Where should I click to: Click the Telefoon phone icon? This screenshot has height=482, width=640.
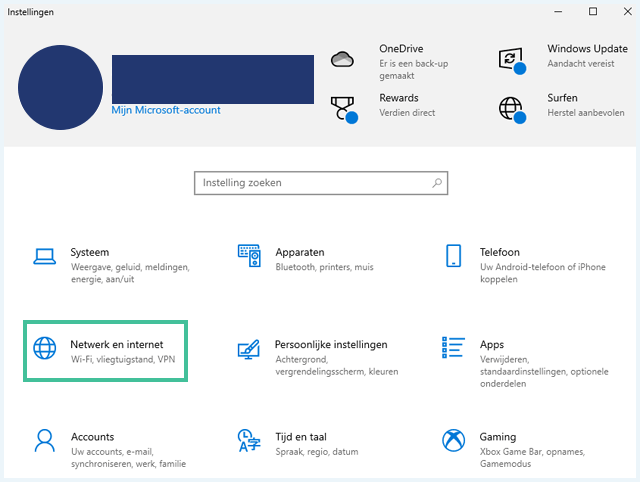click(453, 255)
